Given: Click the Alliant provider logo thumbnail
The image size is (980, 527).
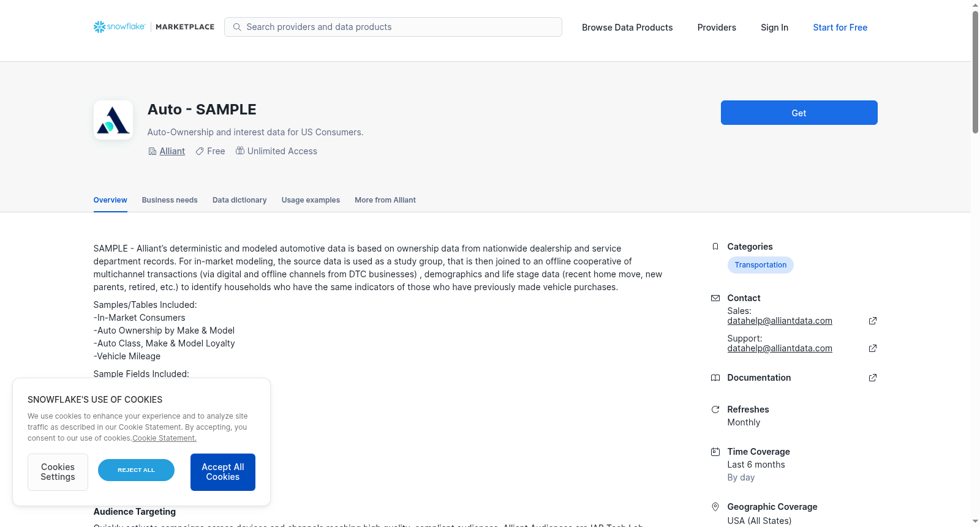Looking at the screenshot, I should coord(113,120).
